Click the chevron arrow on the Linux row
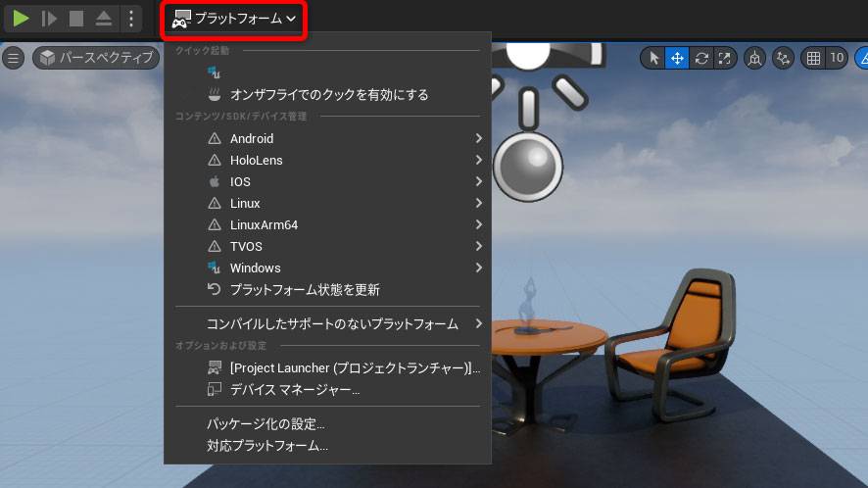This screenshot has height=488, width=868. tap(479, 203)
